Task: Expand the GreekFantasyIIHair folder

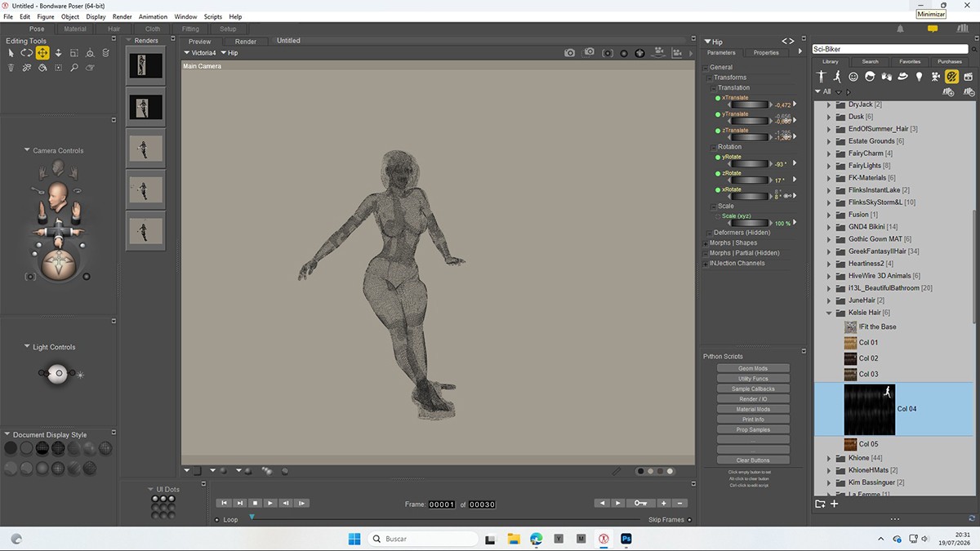Action: 829,251
